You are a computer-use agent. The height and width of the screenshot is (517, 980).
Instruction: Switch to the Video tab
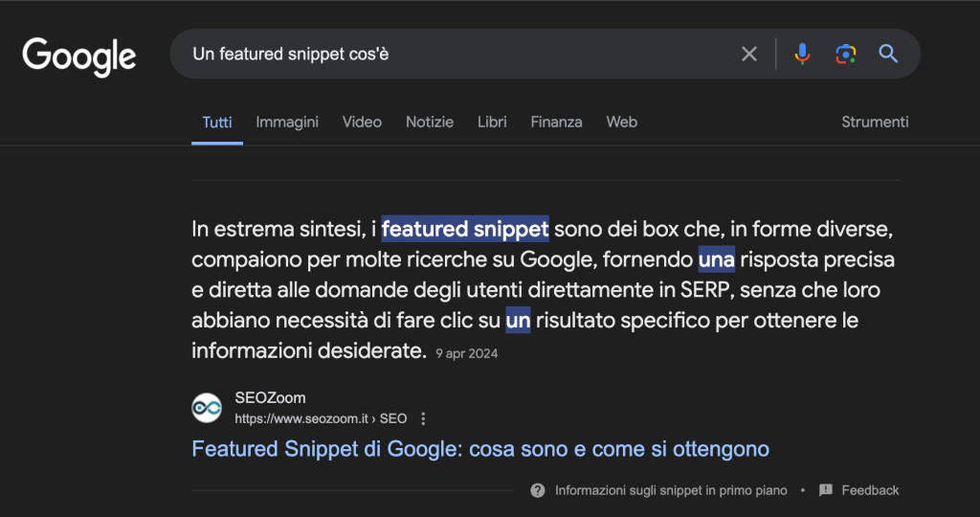click(x=362, y=122)
